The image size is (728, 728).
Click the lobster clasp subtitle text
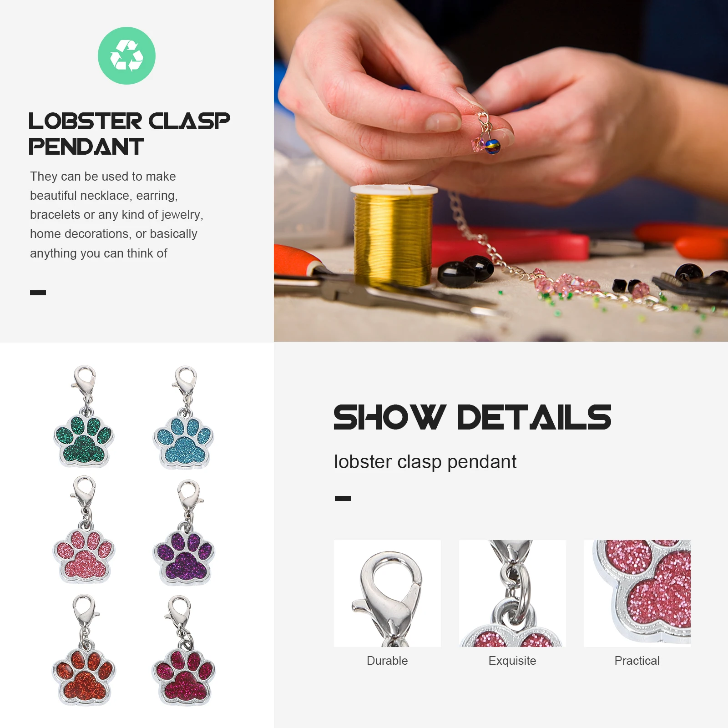[425, 462]
